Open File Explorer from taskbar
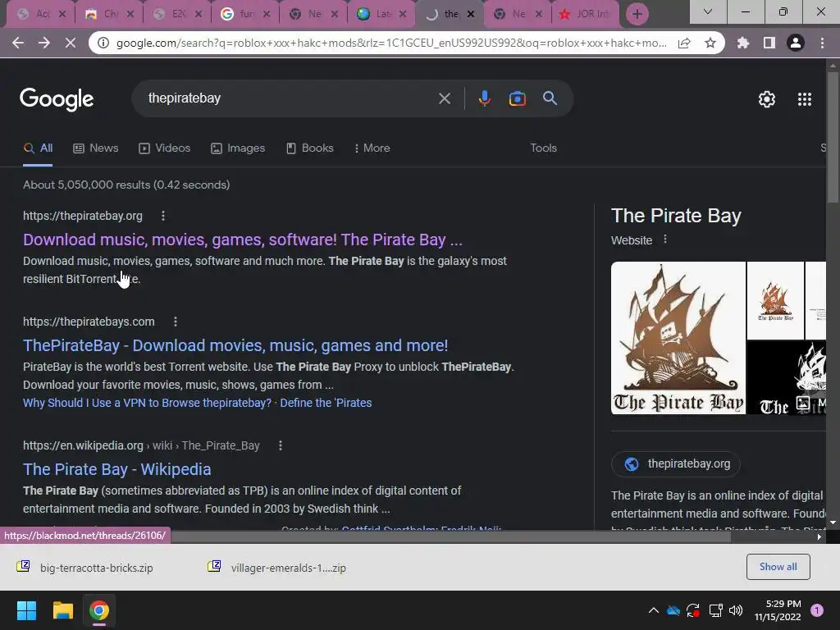The width and height of the screenshot is (840, 630). [62, 610]
